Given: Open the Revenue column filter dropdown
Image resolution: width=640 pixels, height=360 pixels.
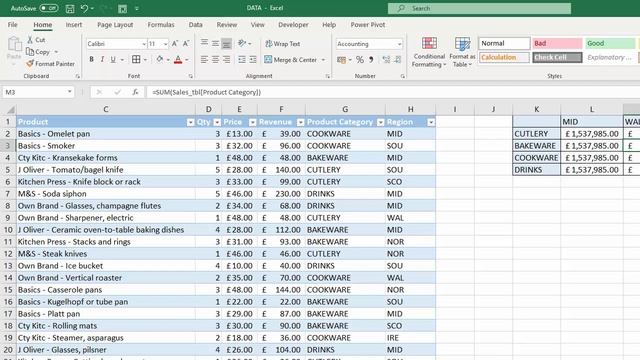Looking at the screenshot, I should pyautogui.click(x=300, y=122).
